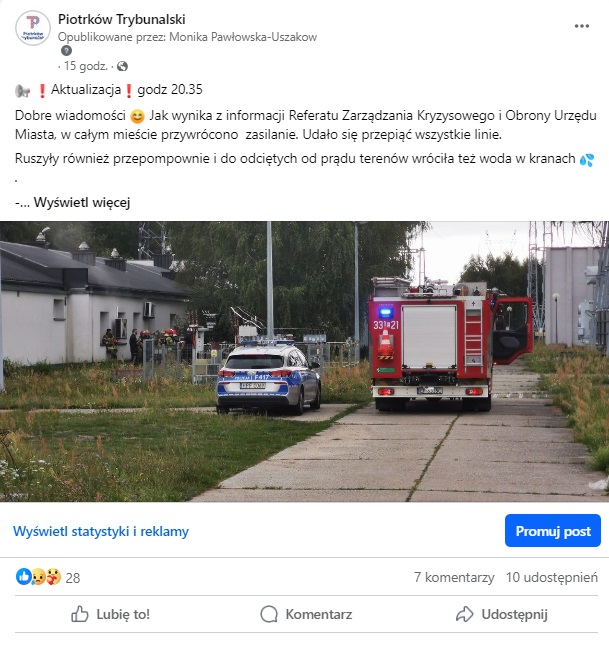Open the Piotrków Trybunalski page name link
The image size is (609, 668).
click(x=122, y=19)
